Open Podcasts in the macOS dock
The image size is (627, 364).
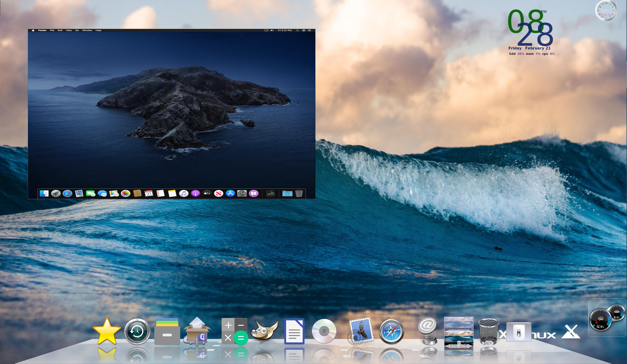pos(196,193)
